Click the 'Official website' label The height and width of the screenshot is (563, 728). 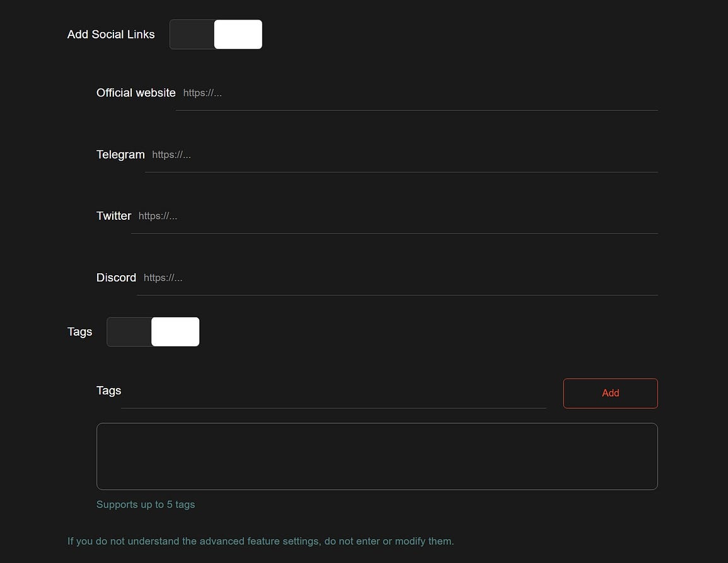[136, 93]
